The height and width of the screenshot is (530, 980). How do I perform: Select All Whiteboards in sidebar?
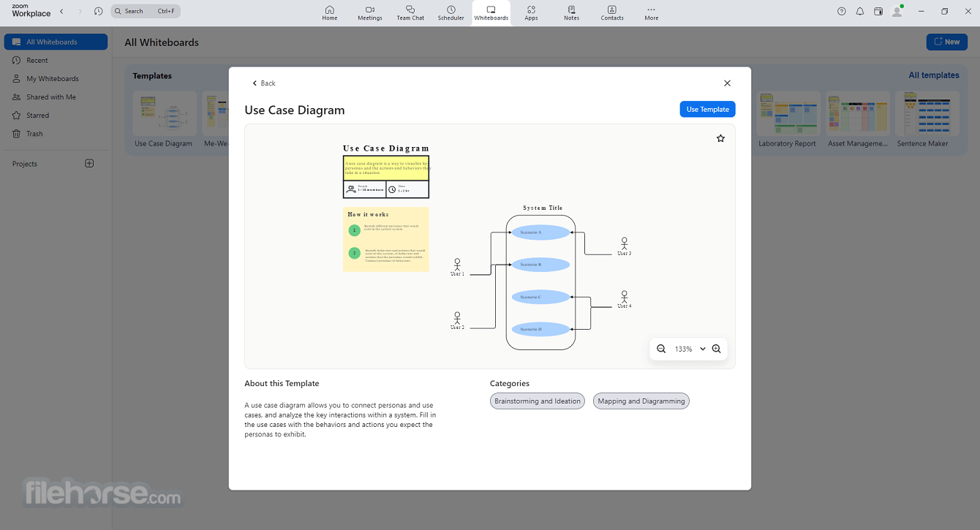[56, 42]
